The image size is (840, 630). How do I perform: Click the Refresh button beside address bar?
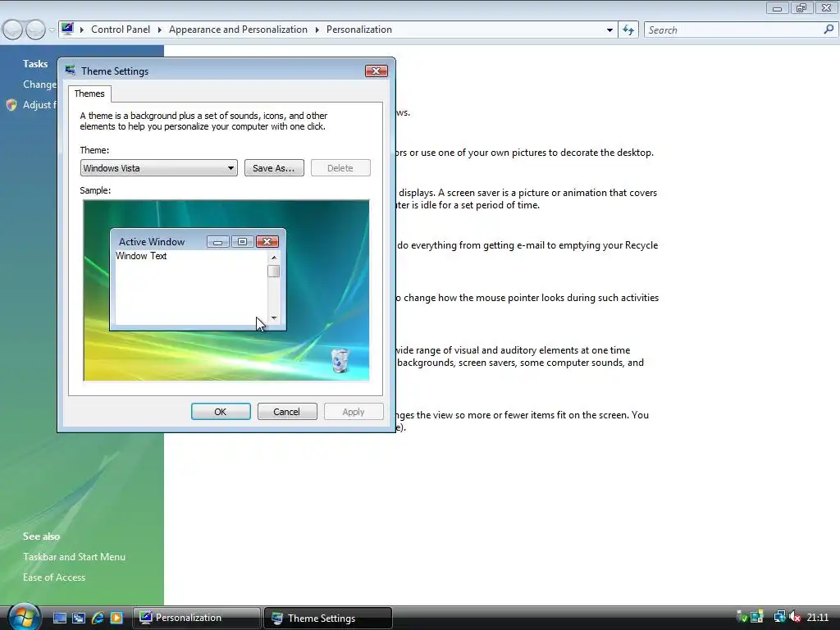tap(628, 30)
